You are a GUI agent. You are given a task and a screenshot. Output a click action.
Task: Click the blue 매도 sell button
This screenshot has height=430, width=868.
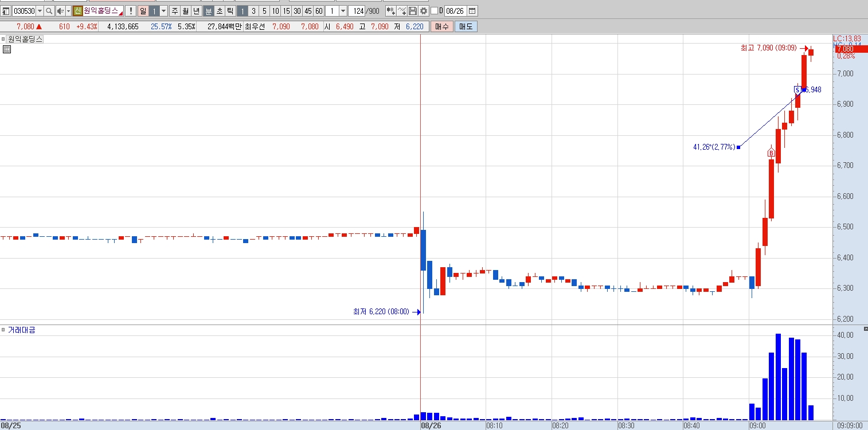[465, 26]
